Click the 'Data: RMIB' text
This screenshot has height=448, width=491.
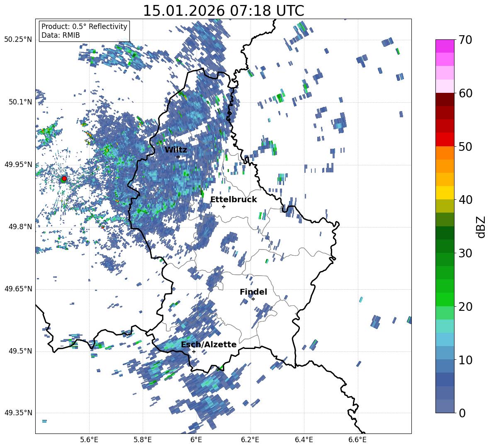pyautogui.click(x=61, y=35)
